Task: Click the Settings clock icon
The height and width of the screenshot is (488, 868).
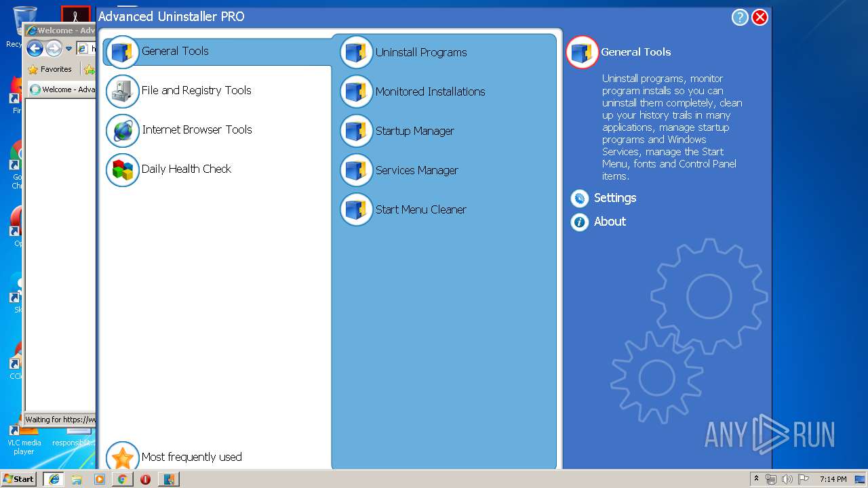Action: pyautogui.click(x=580, y=199)
